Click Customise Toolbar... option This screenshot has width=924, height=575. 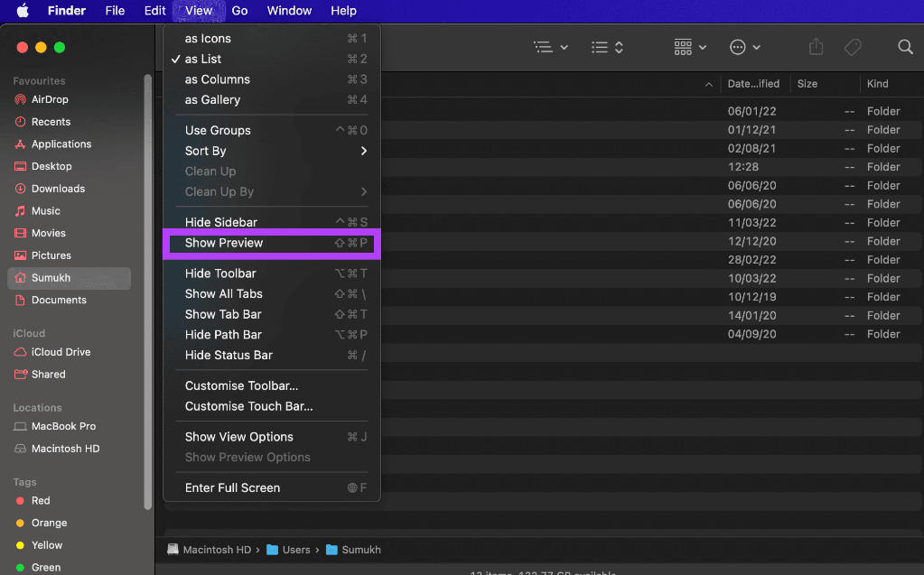(241, 385)
